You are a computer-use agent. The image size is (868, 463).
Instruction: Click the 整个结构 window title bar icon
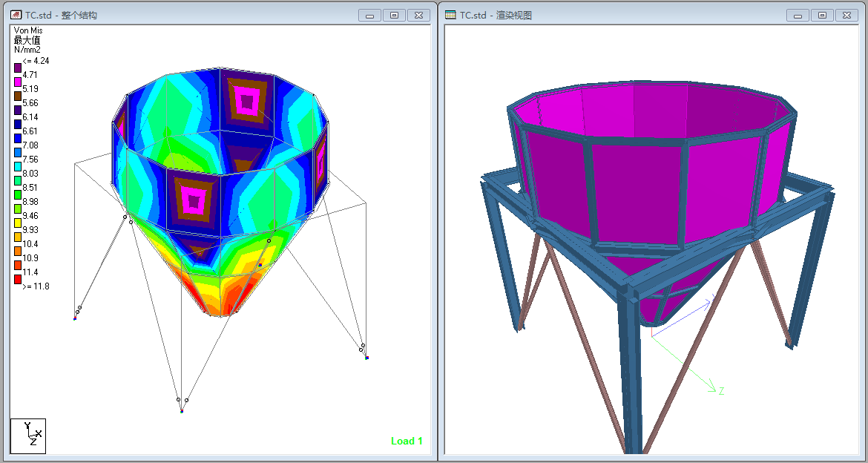[x=16, y=15]
